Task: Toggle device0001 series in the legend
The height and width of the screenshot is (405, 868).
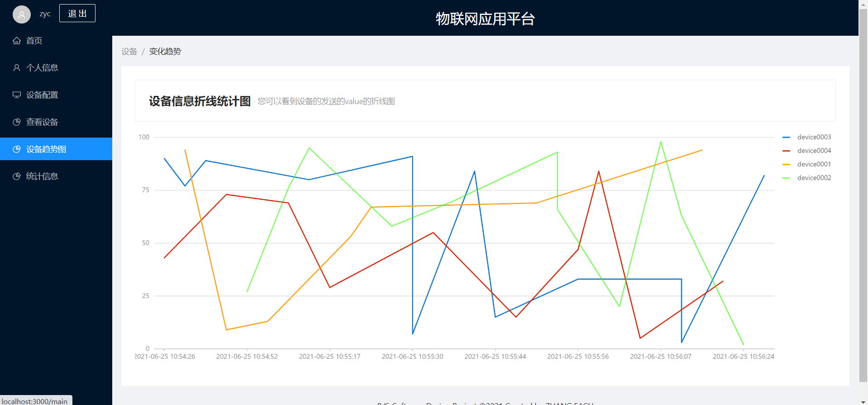Action: [x=807, y=164]
